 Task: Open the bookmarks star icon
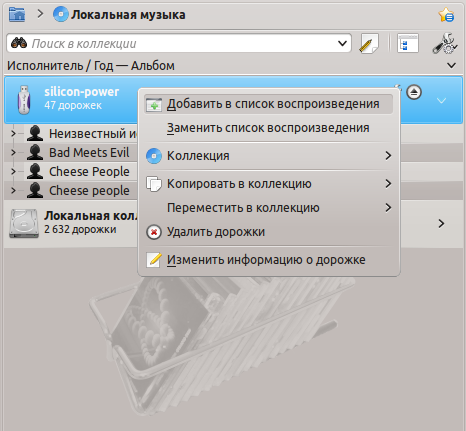point(446,15)
